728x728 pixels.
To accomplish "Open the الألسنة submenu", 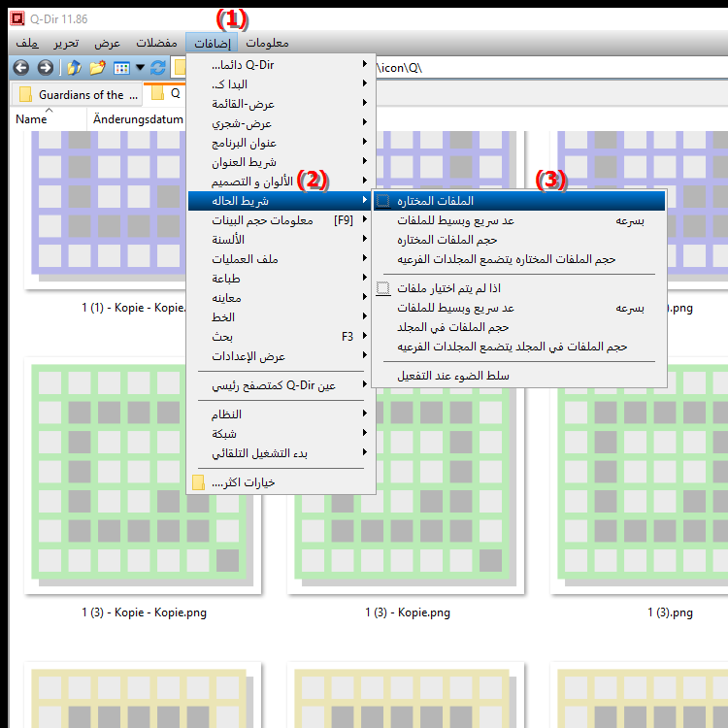I will [280, 240].
